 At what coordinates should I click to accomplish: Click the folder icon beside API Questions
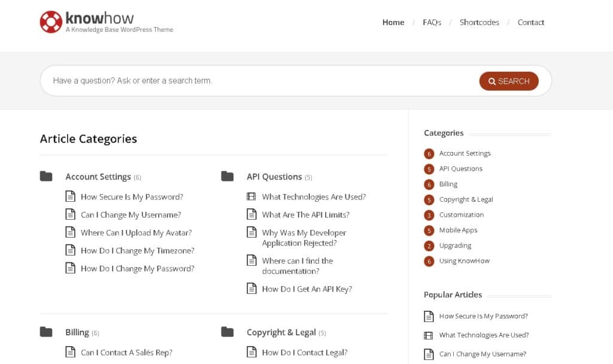point(227,175)
